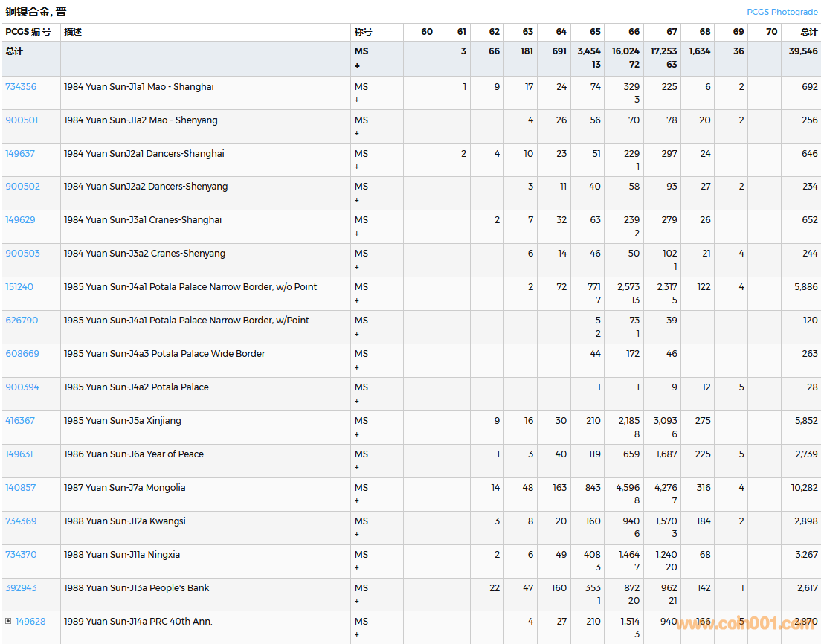Open PCGS number 734356 Mao Shanghai
824x644 pixels.
click(x=21, y=86)
